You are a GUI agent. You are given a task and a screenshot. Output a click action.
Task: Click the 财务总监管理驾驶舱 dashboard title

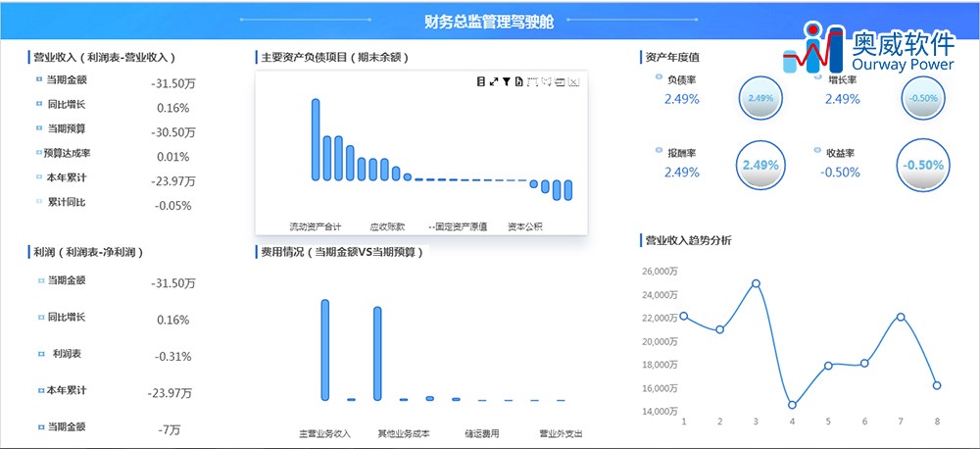pyautogui.click(x=482, y=21)
